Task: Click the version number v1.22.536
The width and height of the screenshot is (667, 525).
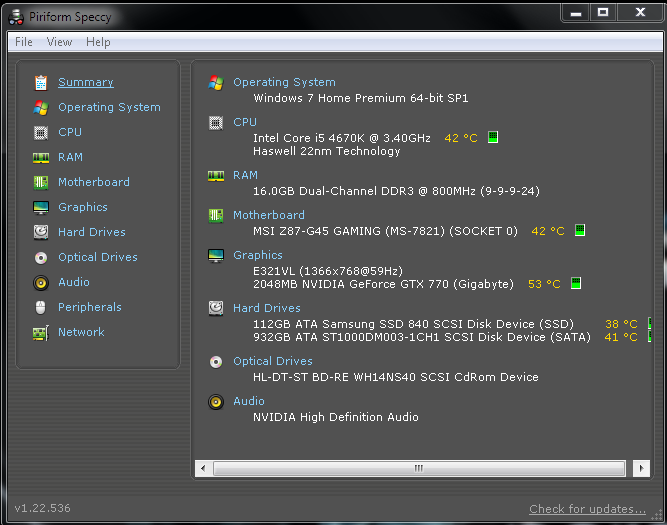Action: [x=43, y=508]
